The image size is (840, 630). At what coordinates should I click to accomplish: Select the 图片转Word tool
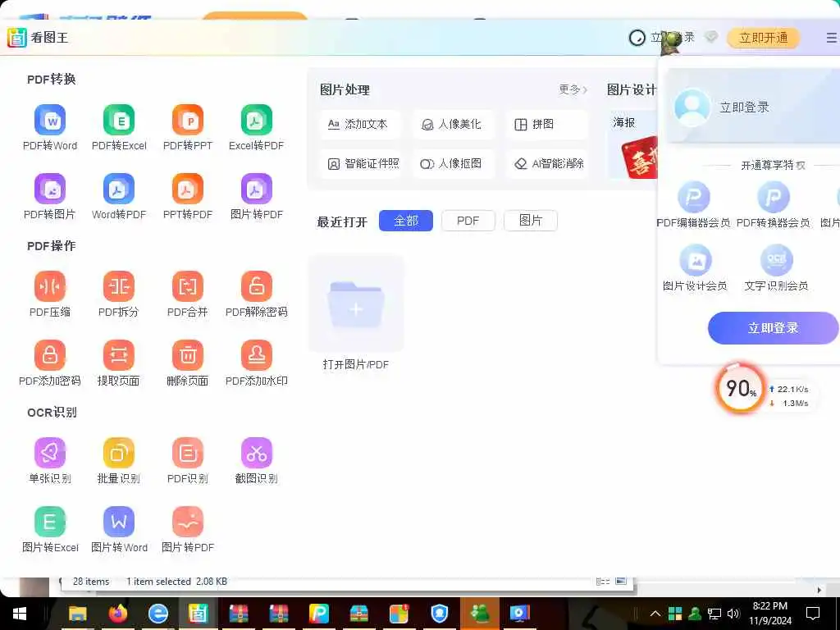(x=119, y=529)
